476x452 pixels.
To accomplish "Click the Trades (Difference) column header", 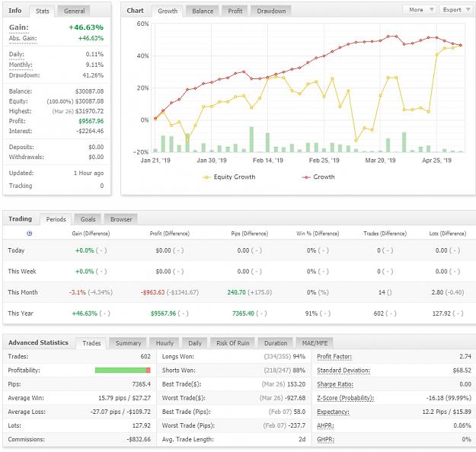I will pyautogui.click(x=385, y=234).
